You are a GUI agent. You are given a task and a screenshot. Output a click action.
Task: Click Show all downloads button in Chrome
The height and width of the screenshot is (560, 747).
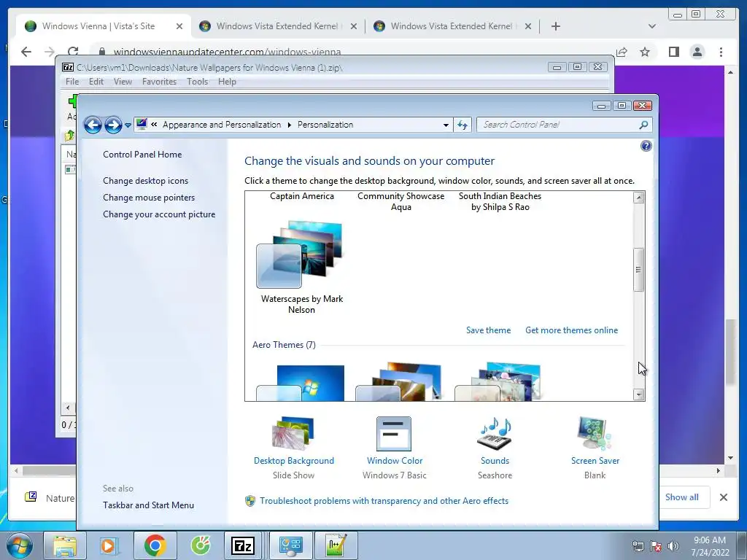(x=682, y=497)
